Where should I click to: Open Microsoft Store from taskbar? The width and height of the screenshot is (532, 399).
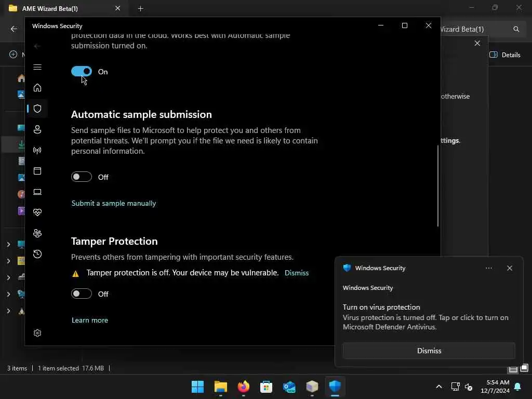click(x=267, y=387)
